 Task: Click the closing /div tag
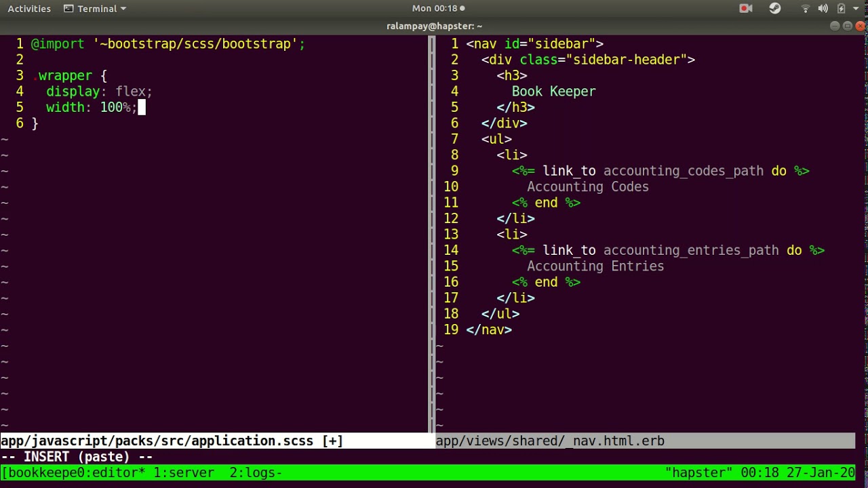coord(504,123)
